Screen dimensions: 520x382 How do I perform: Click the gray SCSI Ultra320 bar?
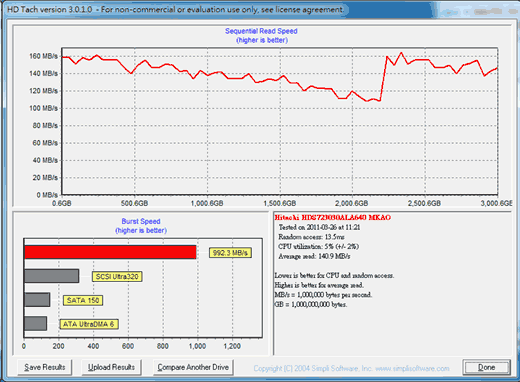tap(52, 276)
